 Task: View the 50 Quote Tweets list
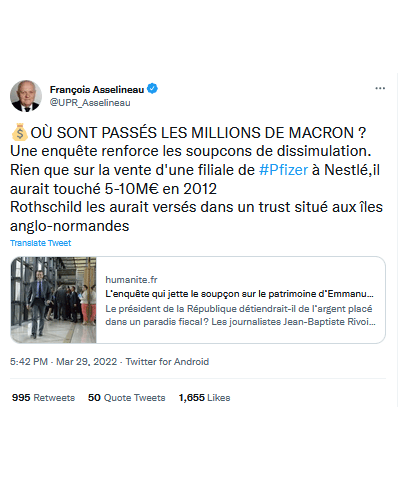coord(127,398)
